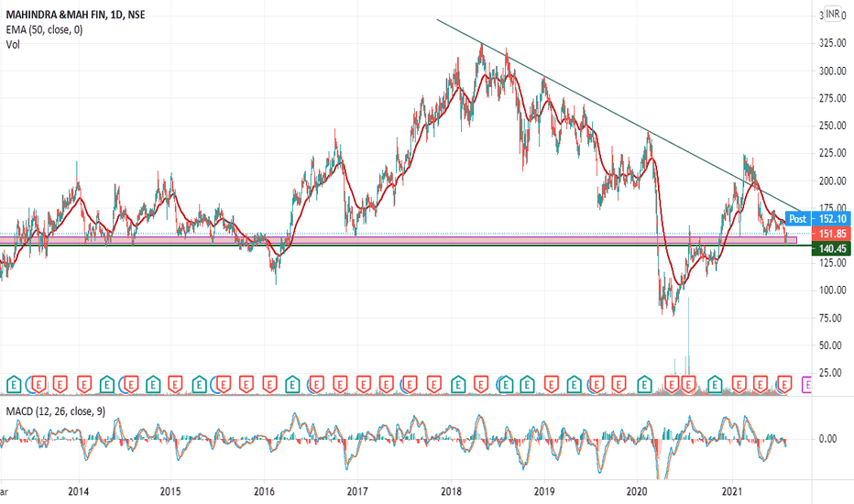854x504 pixels.
Task: Click the 2020 label on time axis
Action: [x=637, y=491]
